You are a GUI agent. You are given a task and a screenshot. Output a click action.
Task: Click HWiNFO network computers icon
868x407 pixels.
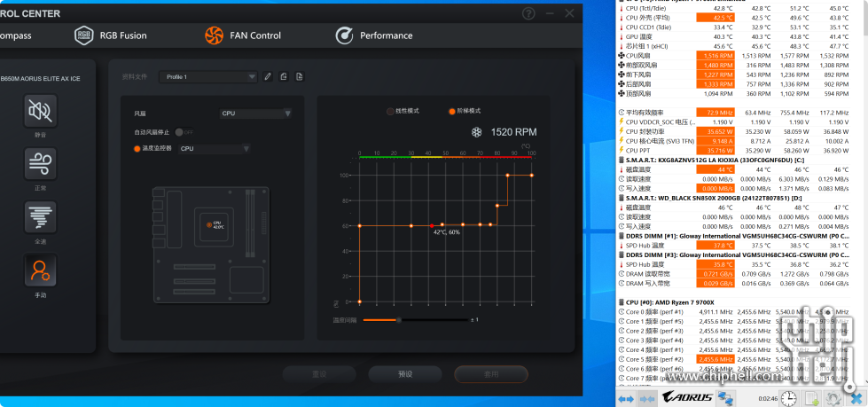(x=725, y=397)
